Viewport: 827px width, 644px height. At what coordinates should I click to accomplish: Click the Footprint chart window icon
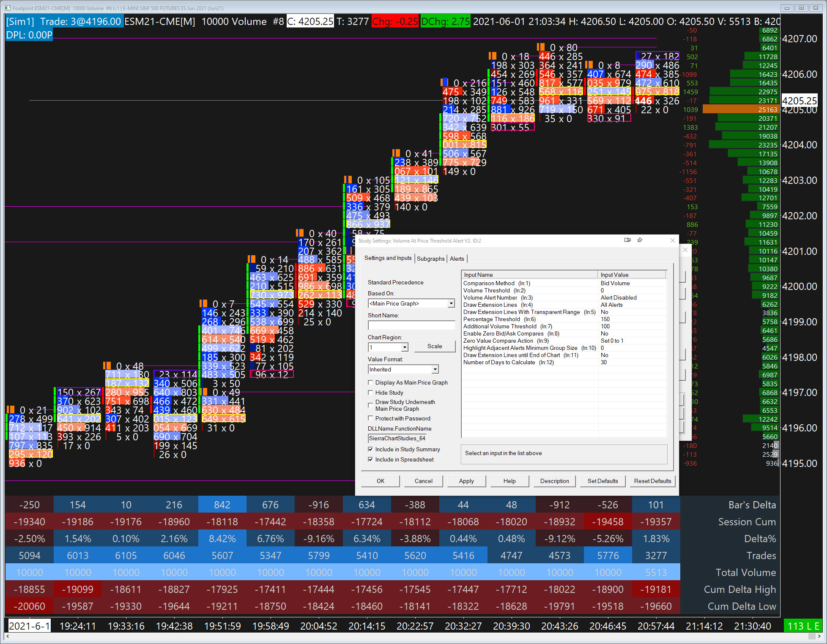7,8
